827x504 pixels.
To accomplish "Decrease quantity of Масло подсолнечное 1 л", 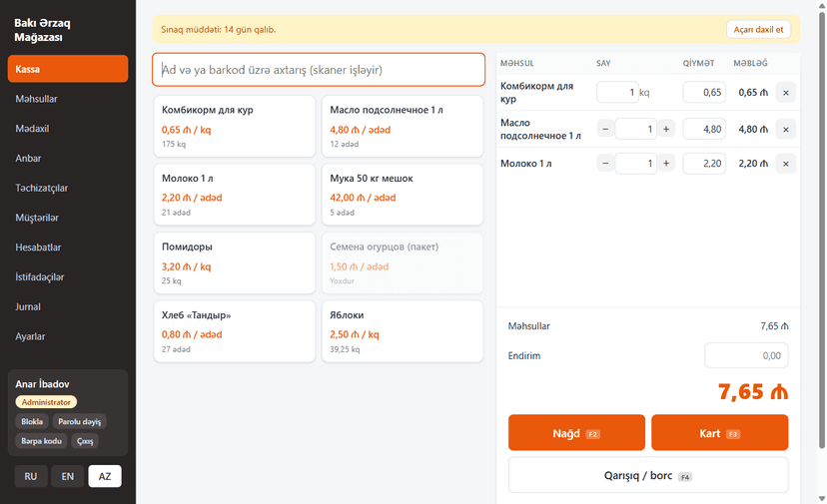I will 605,129.
